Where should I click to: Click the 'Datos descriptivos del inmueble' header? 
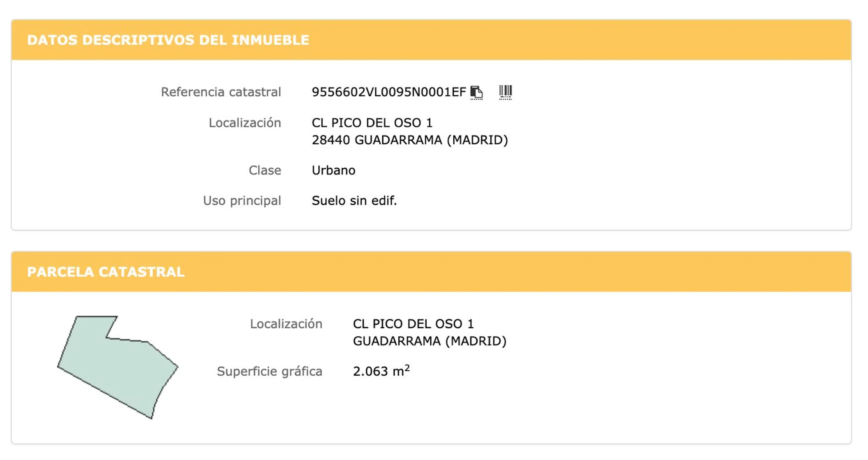[x=168, y=40]
